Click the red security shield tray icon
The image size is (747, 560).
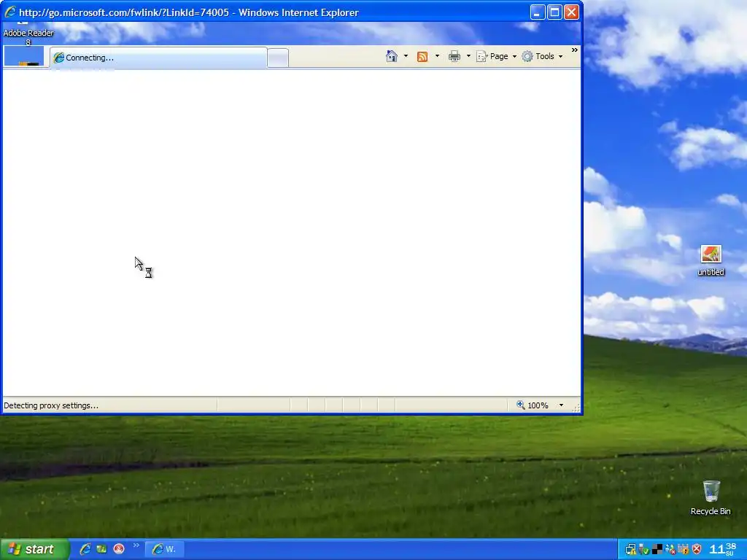coord(697,550)
